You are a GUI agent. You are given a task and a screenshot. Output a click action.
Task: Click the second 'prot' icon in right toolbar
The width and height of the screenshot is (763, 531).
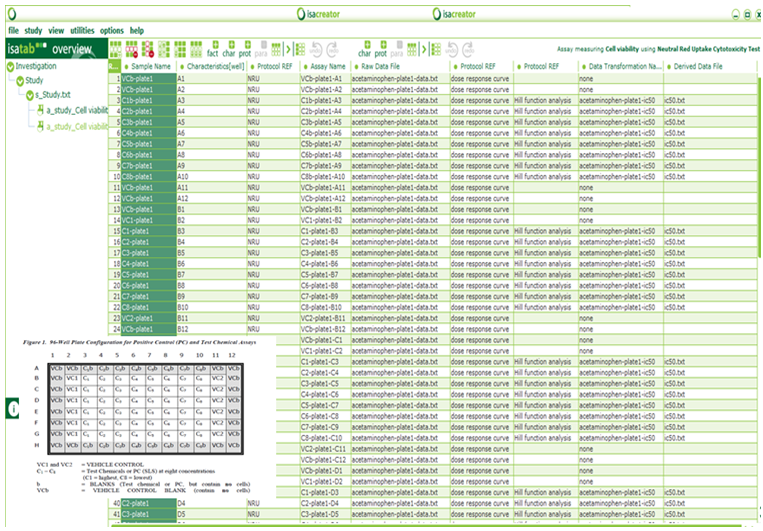pyautogui.click(x=381, y=49)
